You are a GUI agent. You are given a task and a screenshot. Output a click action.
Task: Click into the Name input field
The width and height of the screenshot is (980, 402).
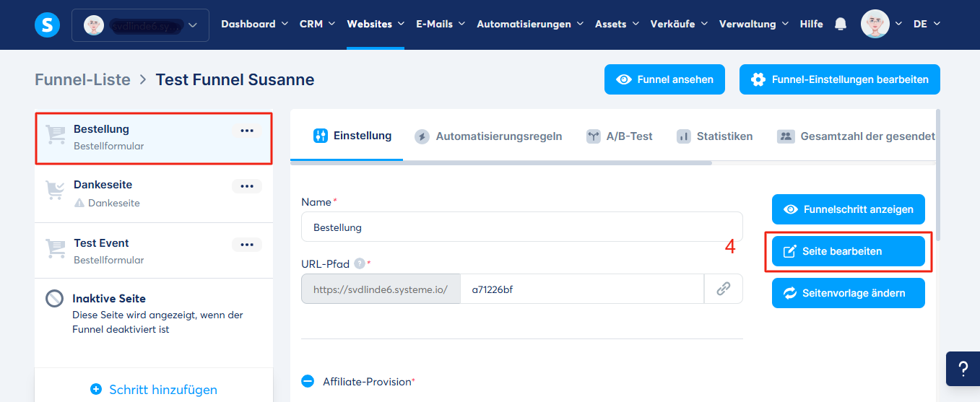pyautogui.click(x=521, y=227)
